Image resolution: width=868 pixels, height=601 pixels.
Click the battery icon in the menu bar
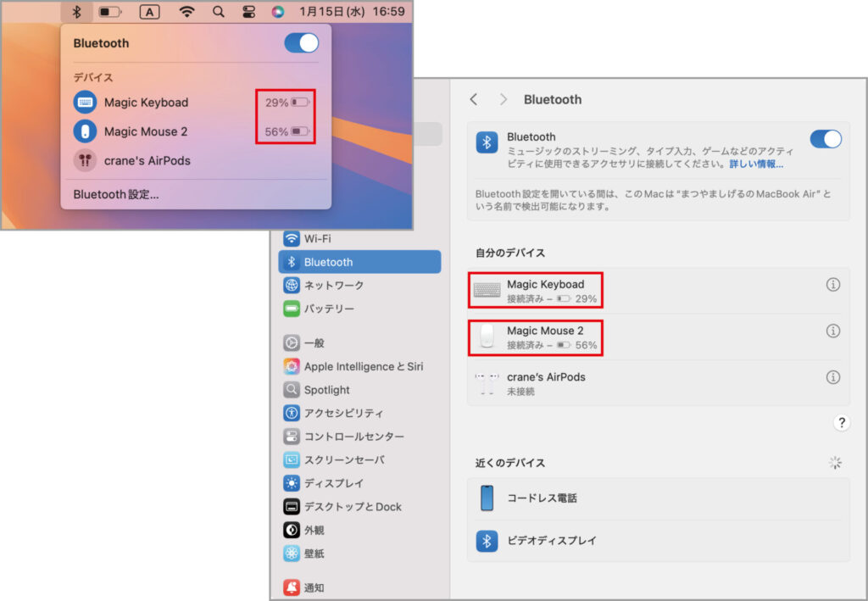point(109,12)
